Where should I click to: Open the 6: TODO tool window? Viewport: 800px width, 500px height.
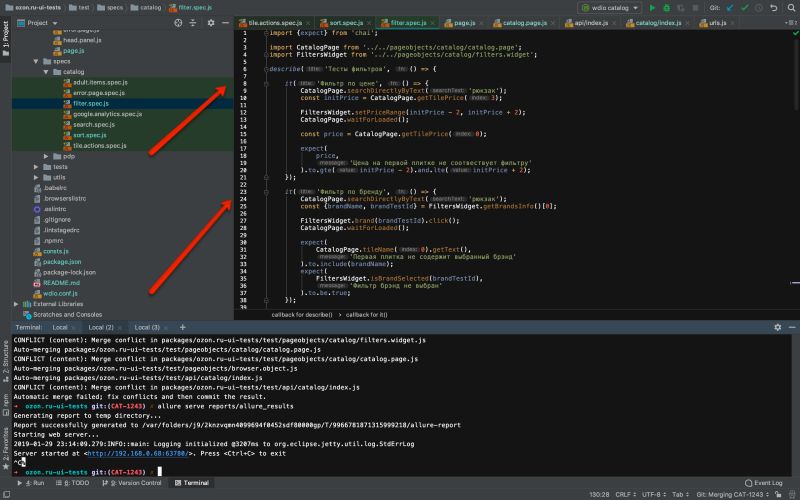[72, 483]
